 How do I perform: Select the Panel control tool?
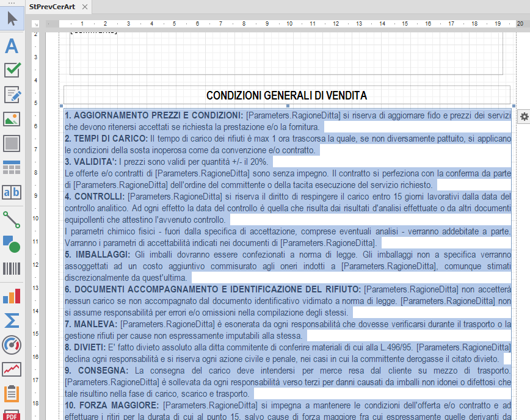coord(12,143)
